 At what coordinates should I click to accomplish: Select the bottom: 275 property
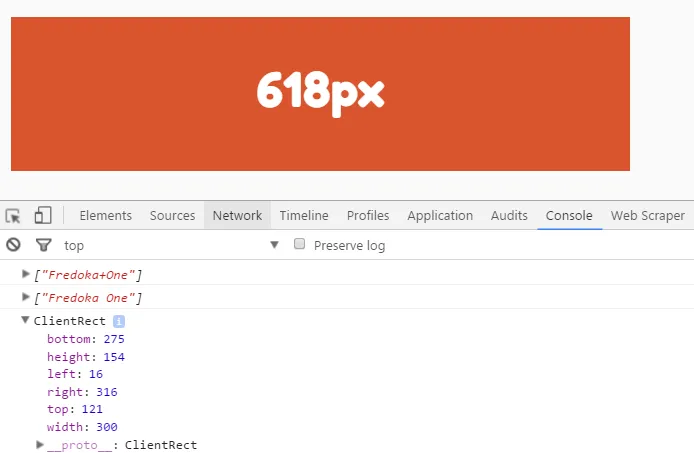tap(86, 339)
